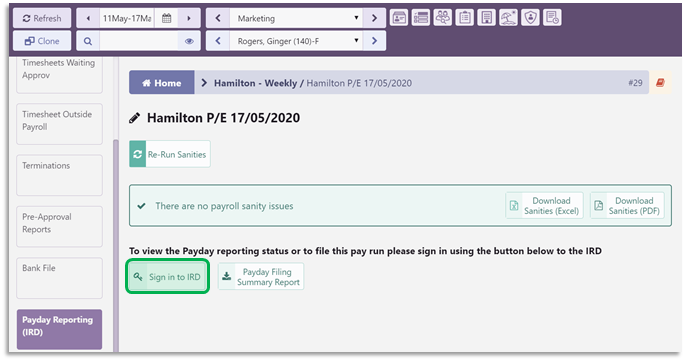This screenshot has width=685, height=361.
Task: Open the beach umbrella leave icon
Action: (x=509, y=18)
